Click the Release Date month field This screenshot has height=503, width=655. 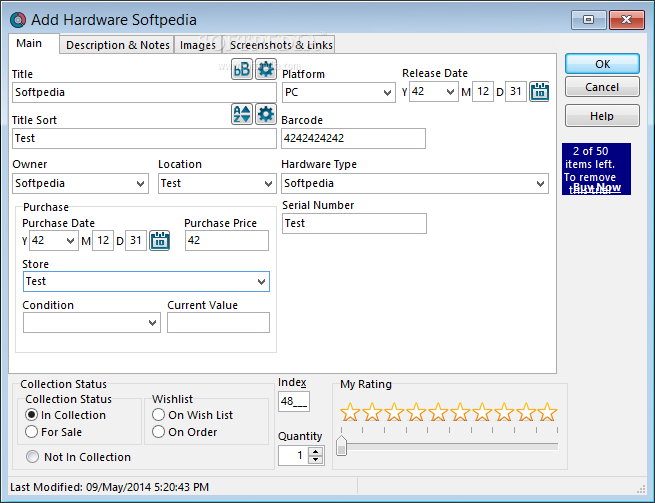(x=483, y=91)
